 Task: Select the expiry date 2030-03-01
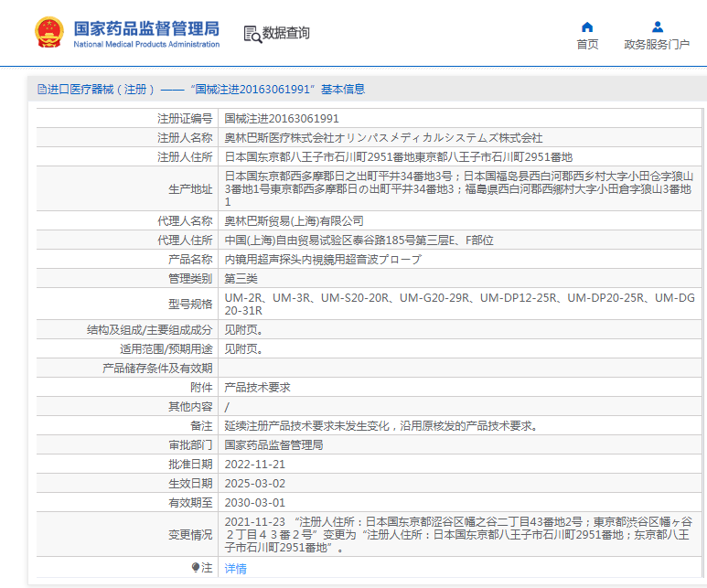[x=255, y=502]
